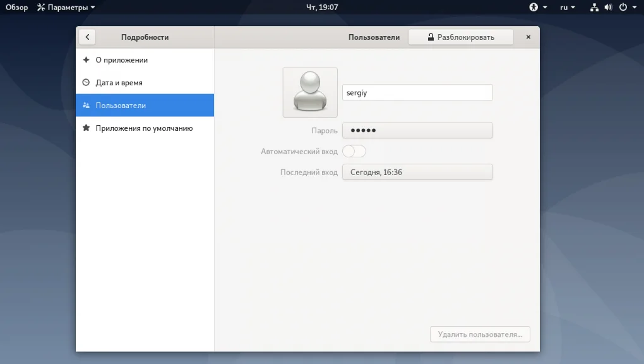Click the clock icon beside Дата и время
The width and height of the screenshot is (644, 364).
[x=86, y=82]
